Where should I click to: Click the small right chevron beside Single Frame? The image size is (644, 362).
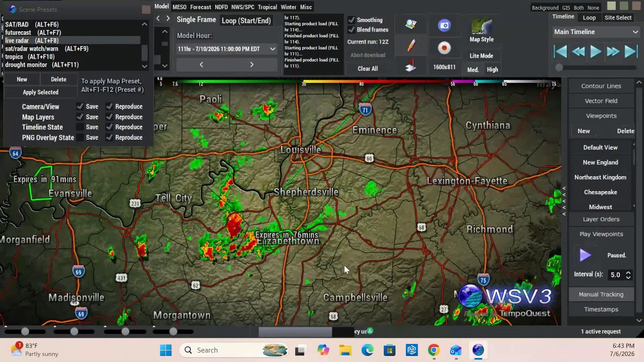168,19
